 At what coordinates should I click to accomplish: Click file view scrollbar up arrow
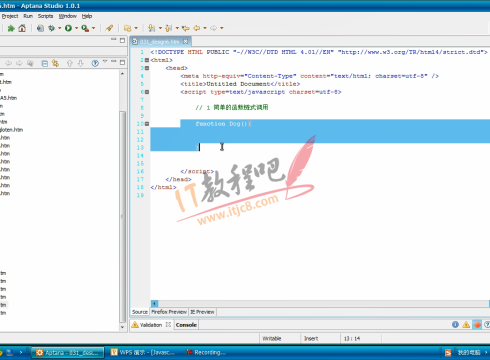click(x=122, y=73)
